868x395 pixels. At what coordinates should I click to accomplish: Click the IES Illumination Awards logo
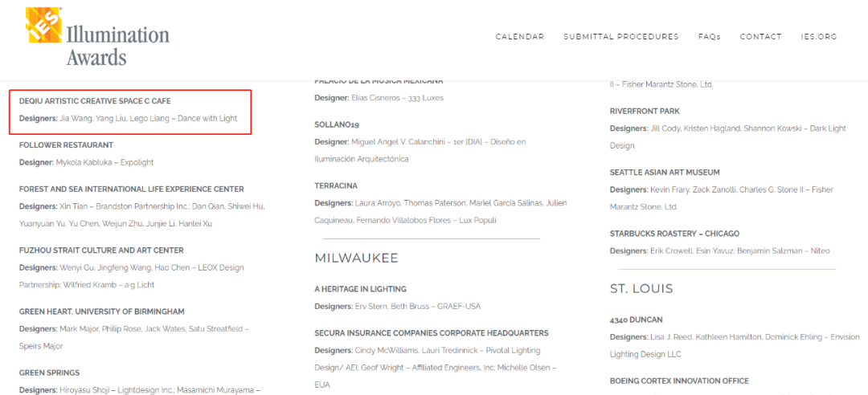pos(97,36)
